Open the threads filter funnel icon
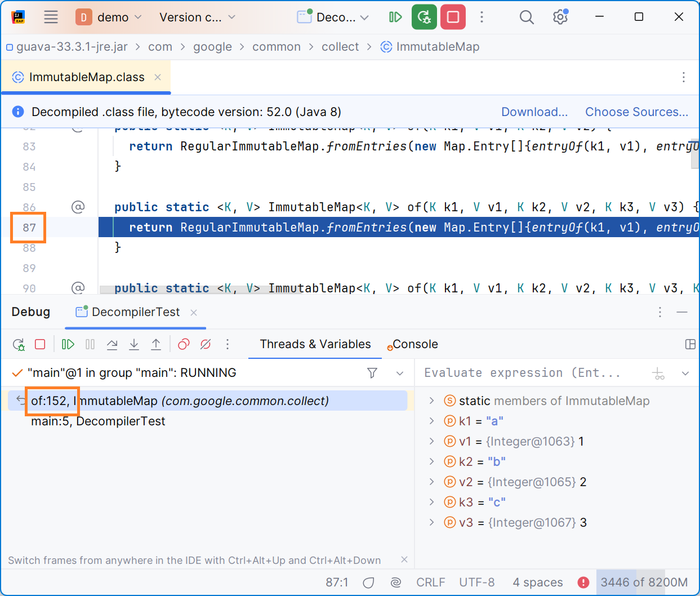This screenshot has height=596, width=700. pyautogui.click(x=372, y=373)
